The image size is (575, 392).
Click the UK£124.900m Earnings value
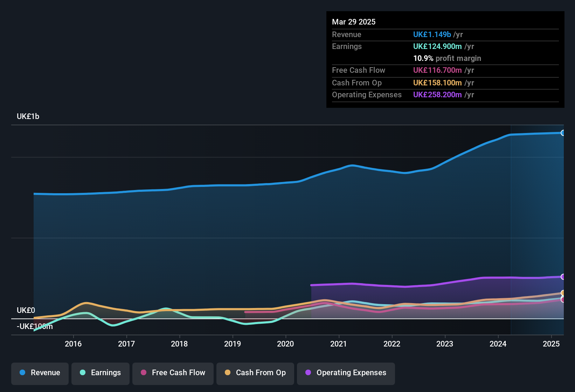click(x=438, y=46)
